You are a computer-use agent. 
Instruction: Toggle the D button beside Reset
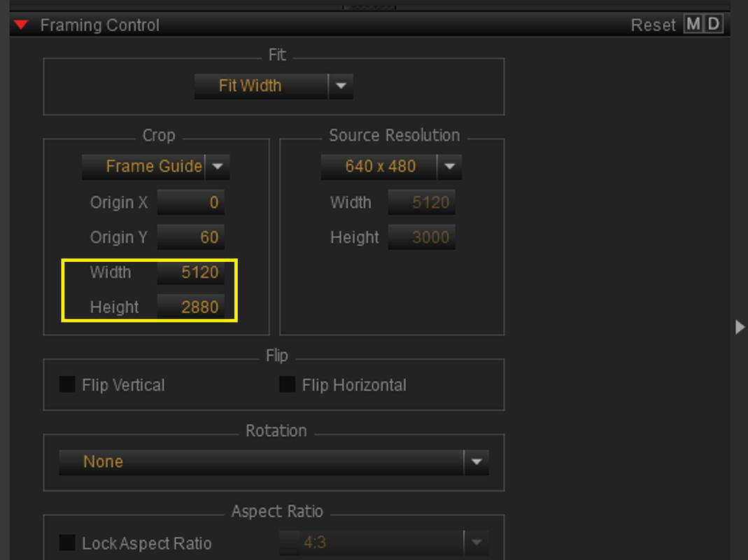(x=714, y=24)
